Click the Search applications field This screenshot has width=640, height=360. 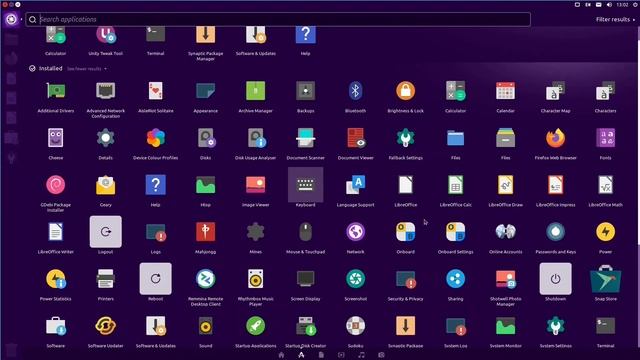pyautogui.click(x=278, y=19)
